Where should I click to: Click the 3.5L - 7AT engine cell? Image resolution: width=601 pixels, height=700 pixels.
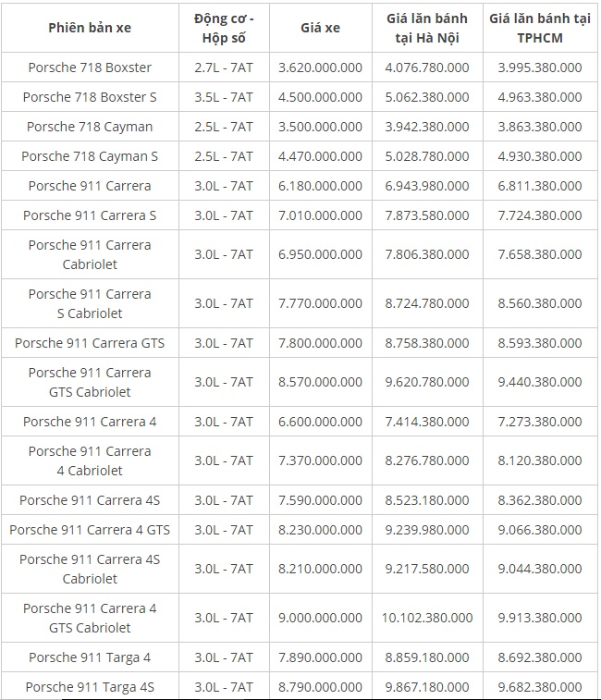click(224, 97)
